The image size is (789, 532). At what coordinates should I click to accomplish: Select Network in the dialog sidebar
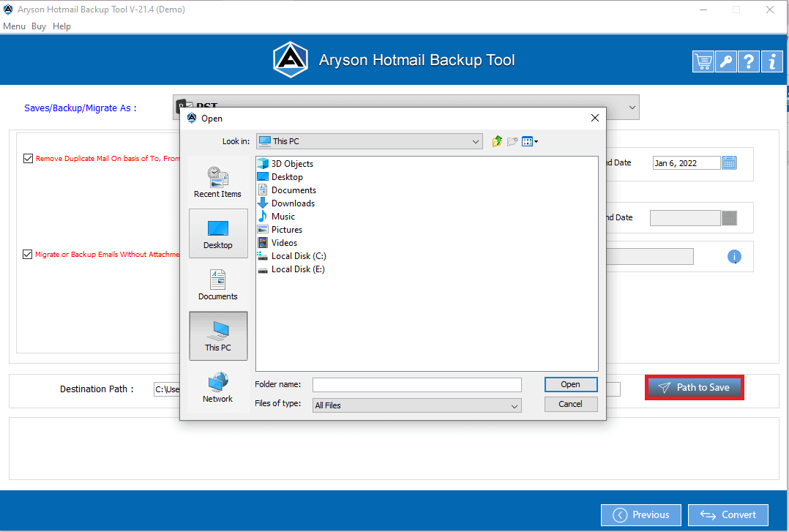pos(218,387)
